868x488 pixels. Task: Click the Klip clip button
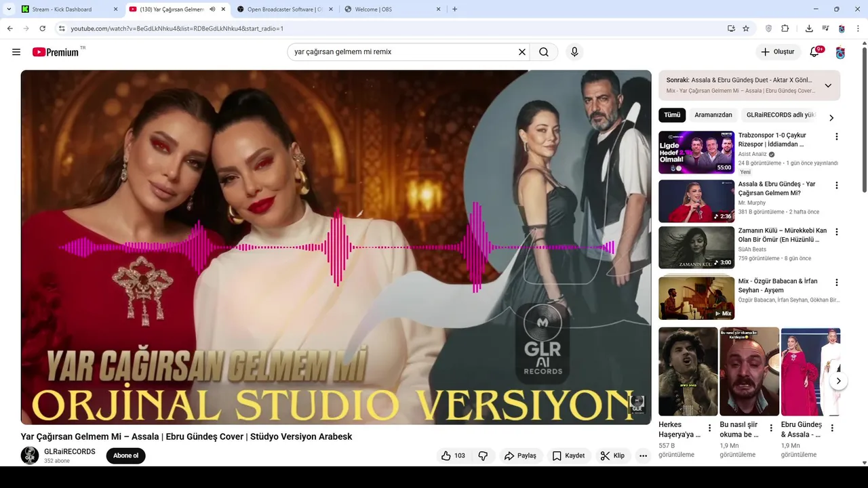(612, 455)
